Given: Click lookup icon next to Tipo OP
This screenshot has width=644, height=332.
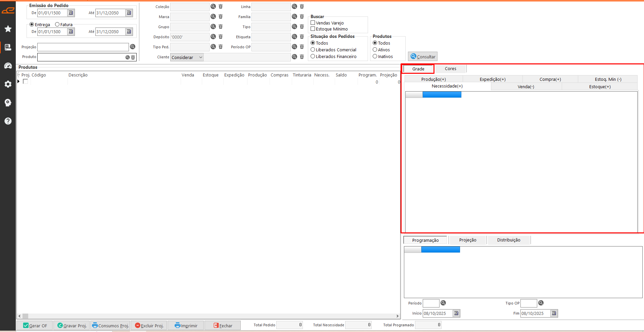Looking at the screenshot, I should point(541,303).
